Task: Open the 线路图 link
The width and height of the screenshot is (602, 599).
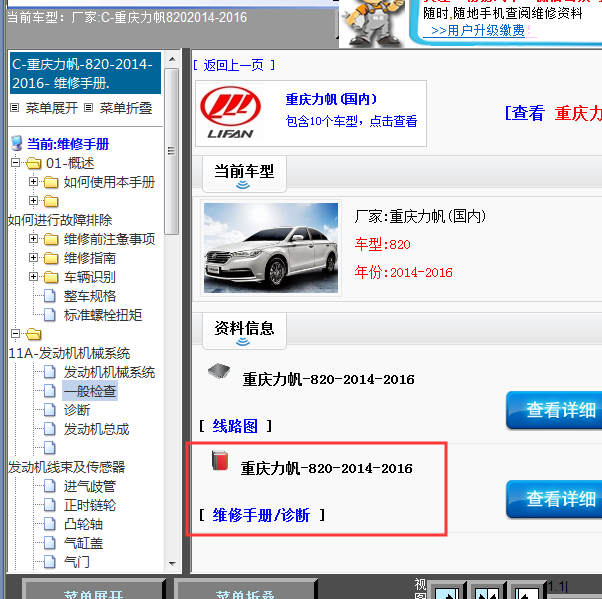Action: tap(235, 426)
